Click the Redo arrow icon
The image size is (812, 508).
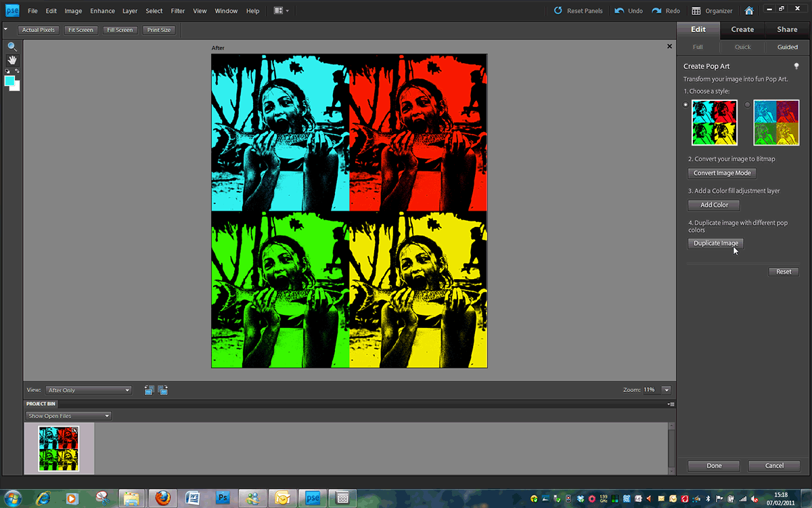(x=656, y=11)
